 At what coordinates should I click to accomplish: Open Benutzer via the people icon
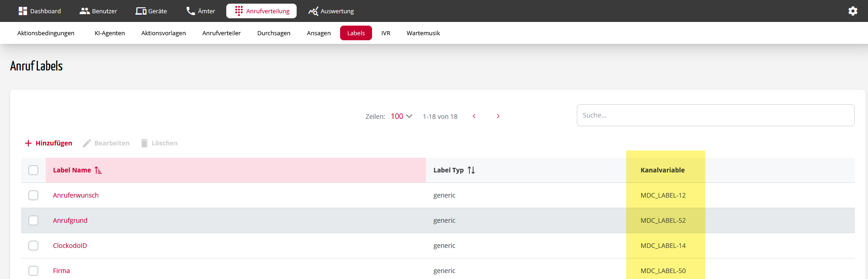click(x=85, y=11)
